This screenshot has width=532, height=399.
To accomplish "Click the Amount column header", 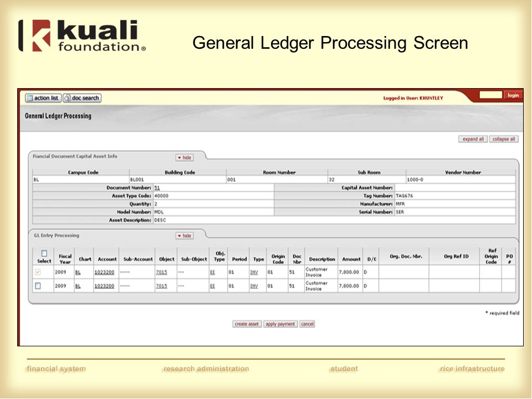I will pyautogui.click(x=351, y=259).
